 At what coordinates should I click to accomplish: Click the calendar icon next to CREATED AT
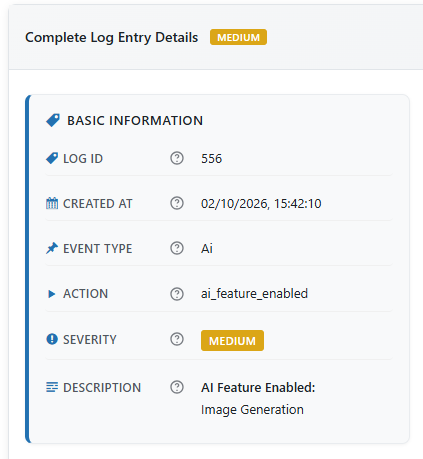[52, 203]
